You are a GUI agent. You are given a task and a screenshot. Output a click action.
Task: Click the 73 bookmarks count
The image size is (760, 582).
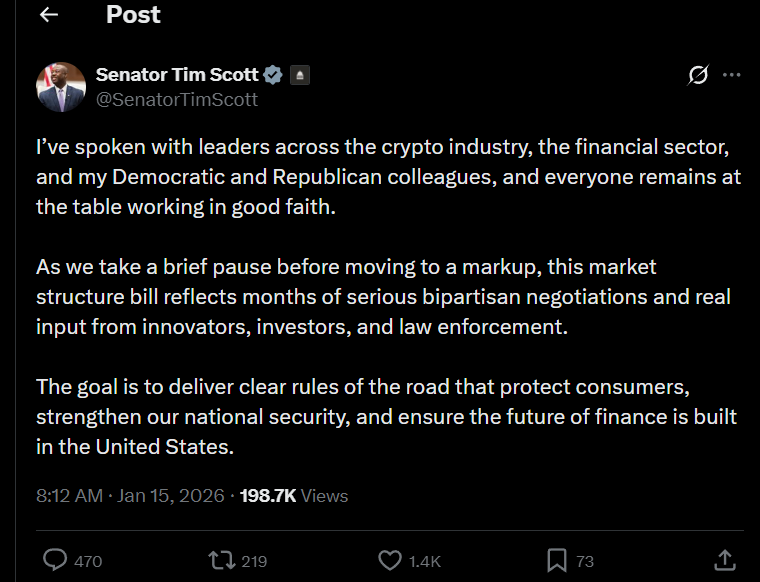pos(585,561)
